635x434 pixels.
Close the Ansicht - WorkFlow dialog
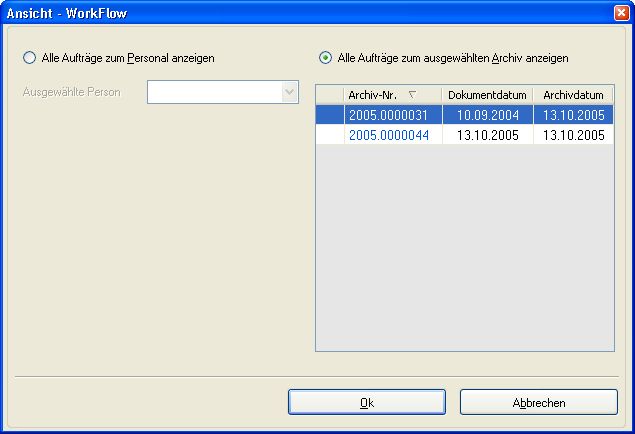point(621,13)
